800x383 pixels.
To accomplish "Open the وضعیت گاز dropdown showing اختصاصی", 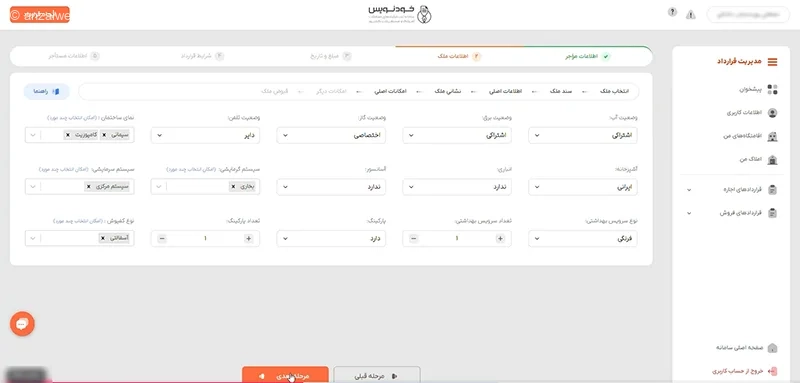I will tap(331, 135).
